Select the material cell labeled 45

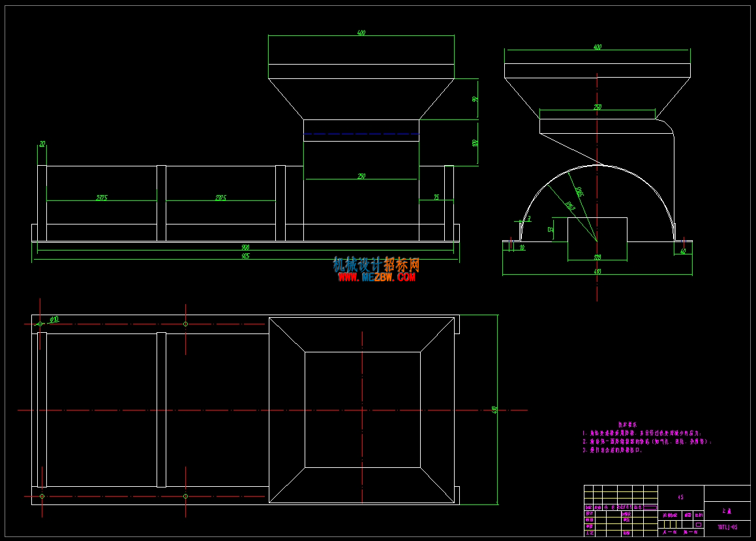click(680, 497)
